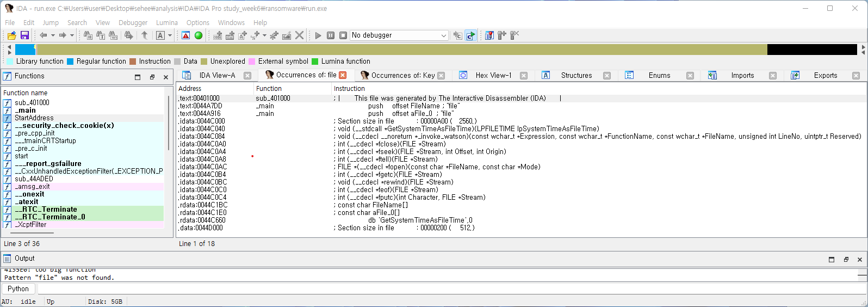Click the breakpoint list icon

coord(489,35)
